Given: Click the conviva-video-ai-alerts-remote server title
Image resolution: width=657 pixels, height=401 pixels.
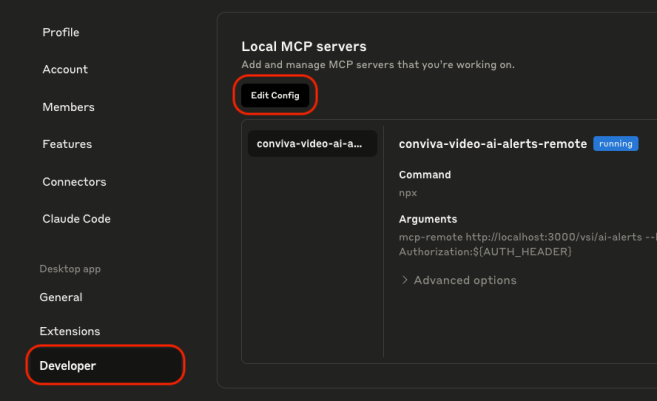Looking at the screenshot, I should [x=492, y=144].
